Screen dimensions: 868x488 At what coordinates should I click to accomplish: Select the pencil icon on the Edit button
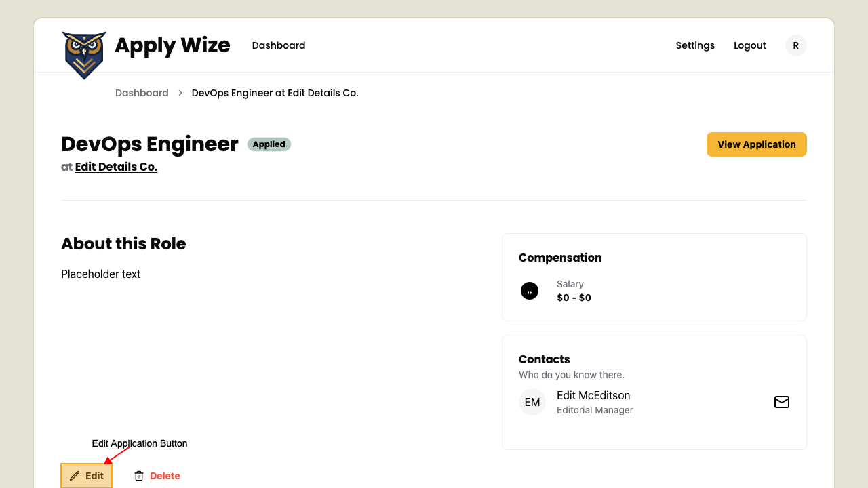(x=76, y=476)
